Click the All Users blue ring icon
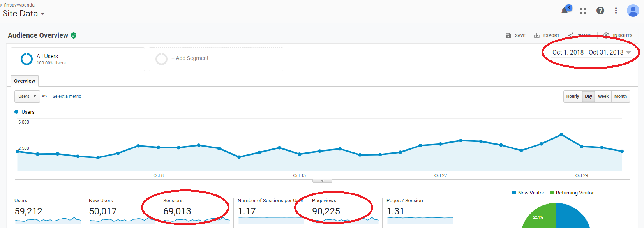 point(26,59)
